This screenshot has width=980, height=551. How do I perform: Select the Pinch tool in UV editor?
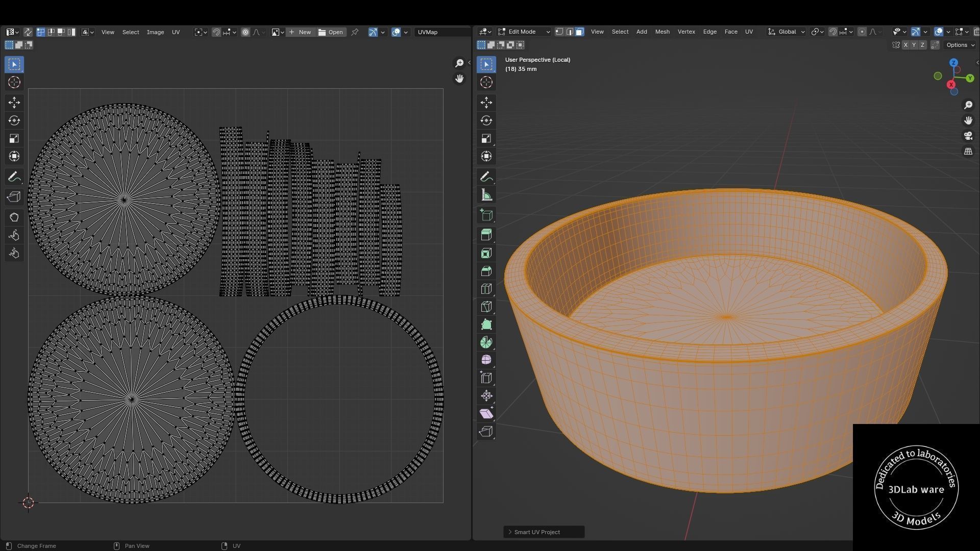coord(14,253)
